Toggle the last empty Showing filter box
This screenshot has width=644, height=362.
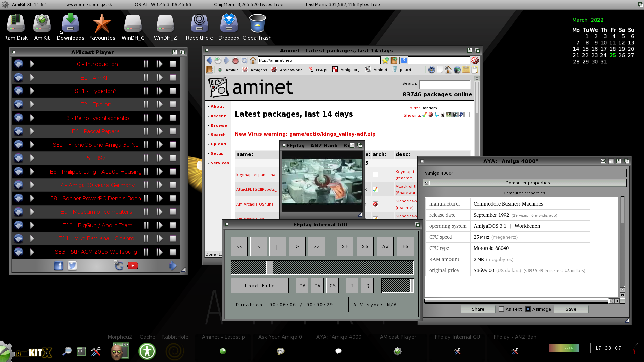467,115
